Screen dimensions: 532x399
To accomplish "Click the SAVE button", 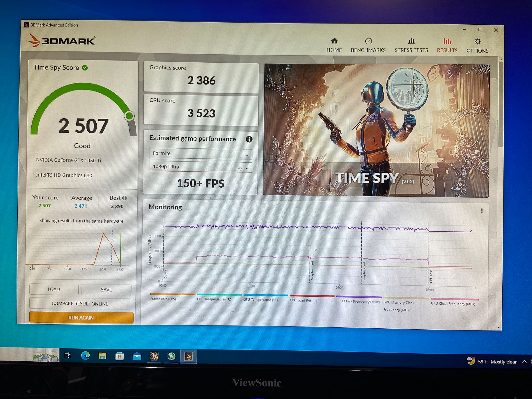I will (107, 290).
